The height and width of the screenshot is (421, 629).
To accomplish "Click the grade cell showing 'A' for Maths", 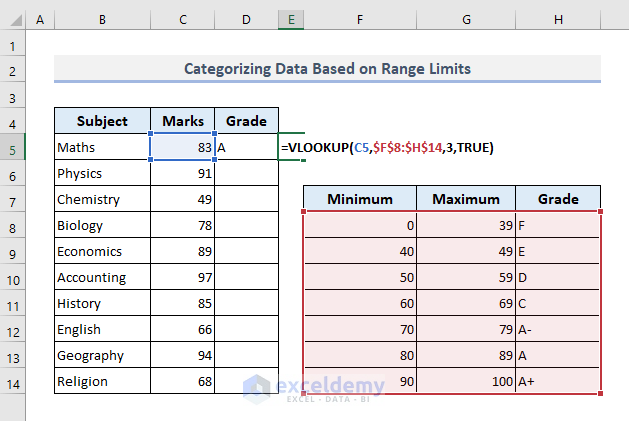I will [x=246, y=147].
